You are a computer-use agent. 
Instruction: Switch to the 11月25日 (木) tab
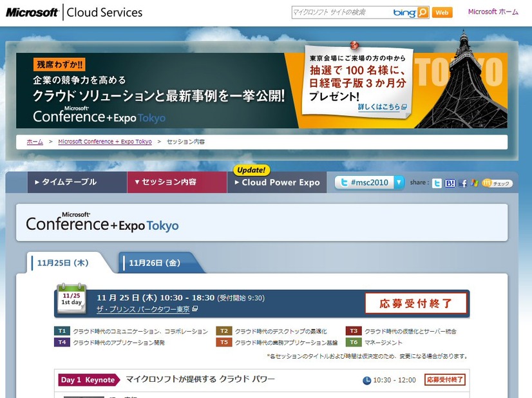point(63,263)
